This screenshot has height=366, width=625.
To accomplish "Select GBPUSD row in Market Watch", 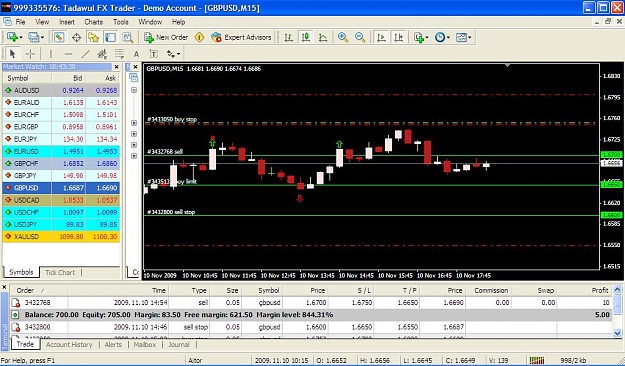I will (x=61, y=188).
